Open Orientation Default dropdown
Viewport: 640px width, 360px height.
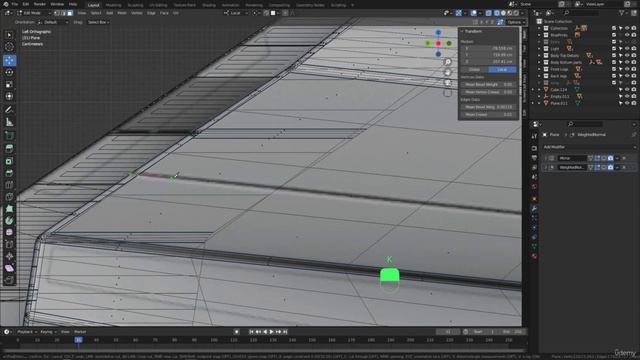point(52,22)
